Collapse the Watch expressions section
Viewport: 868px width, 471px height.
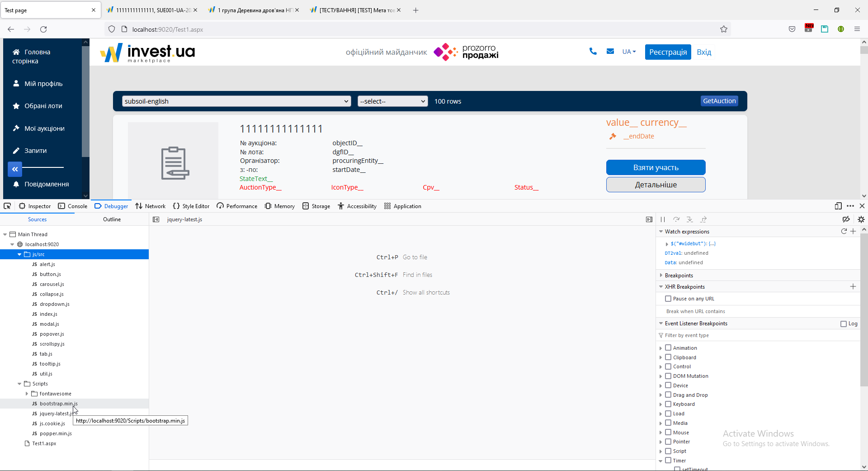[x=661, y=231]
